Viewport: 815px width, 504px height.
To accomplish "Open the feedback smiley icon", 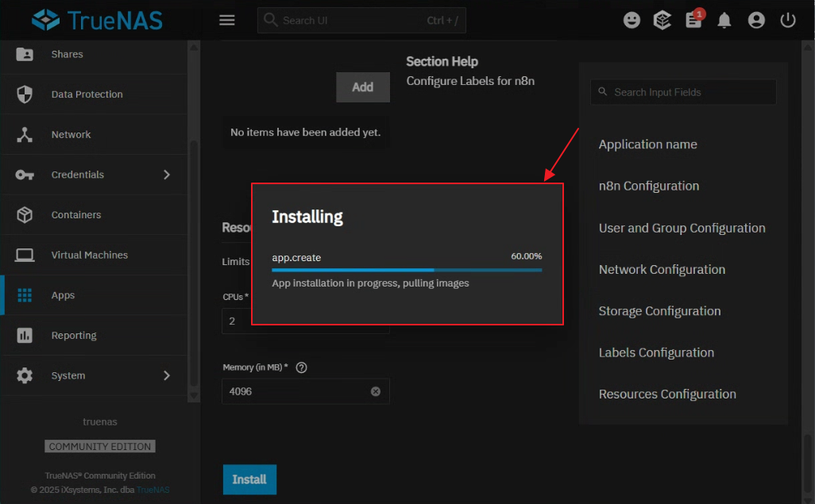I will [632, 21].
